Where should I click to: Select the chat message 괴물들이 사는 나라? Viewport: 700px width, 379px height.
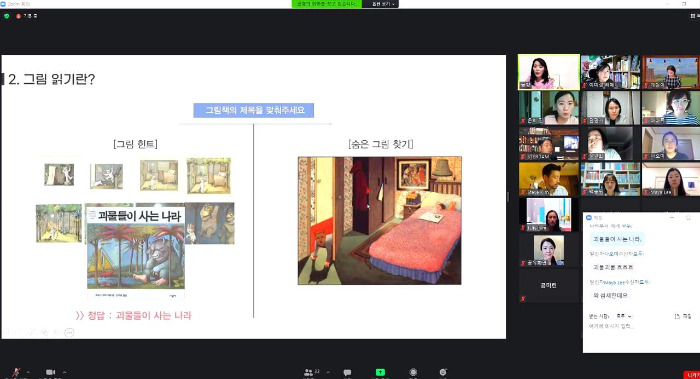click(x=617, y=239)
